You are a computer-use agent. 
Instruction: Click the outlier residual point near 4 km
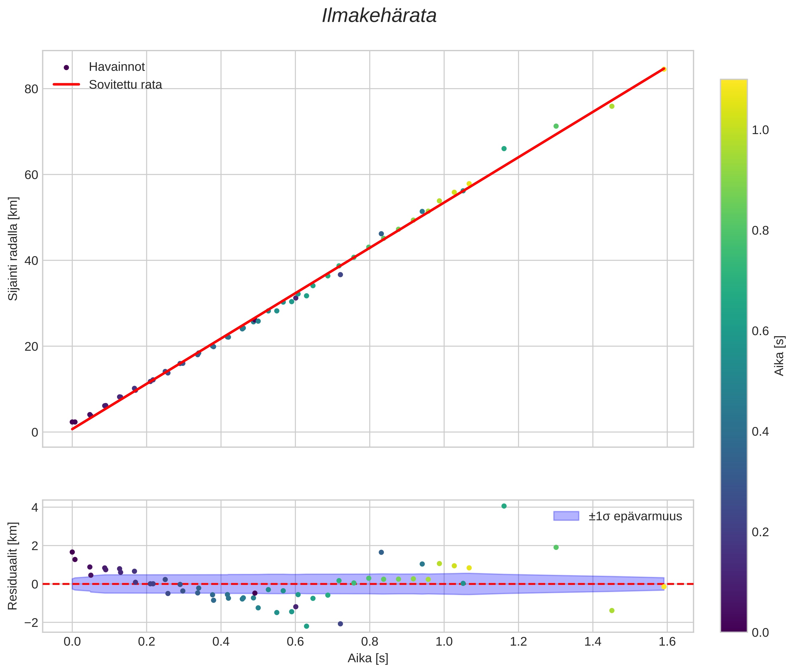click(504, 506)
